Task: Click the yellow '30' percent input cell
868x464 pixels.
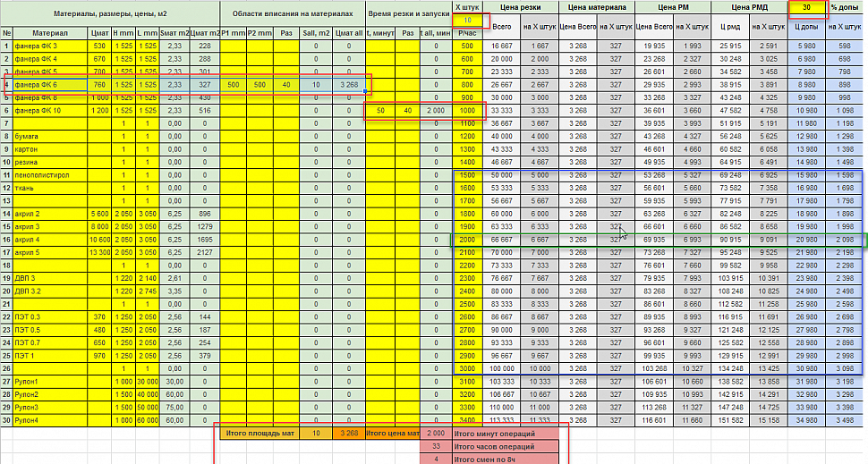Action: point(806,7)
